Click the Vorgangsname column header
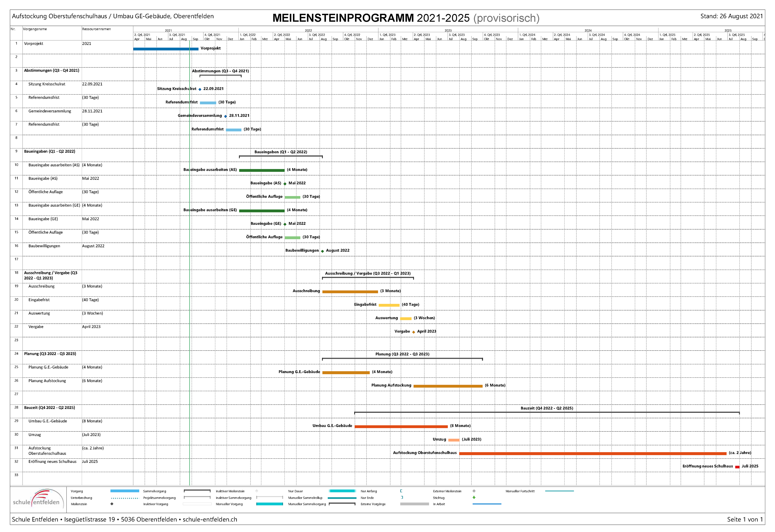 35,29
